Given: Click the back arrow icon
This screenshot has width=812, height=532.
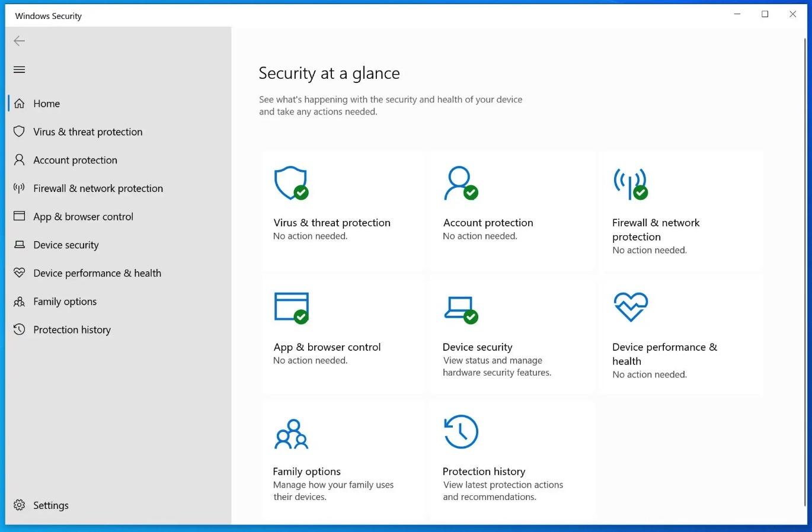Looking at the screenshot, I should [x=20, y=41].
